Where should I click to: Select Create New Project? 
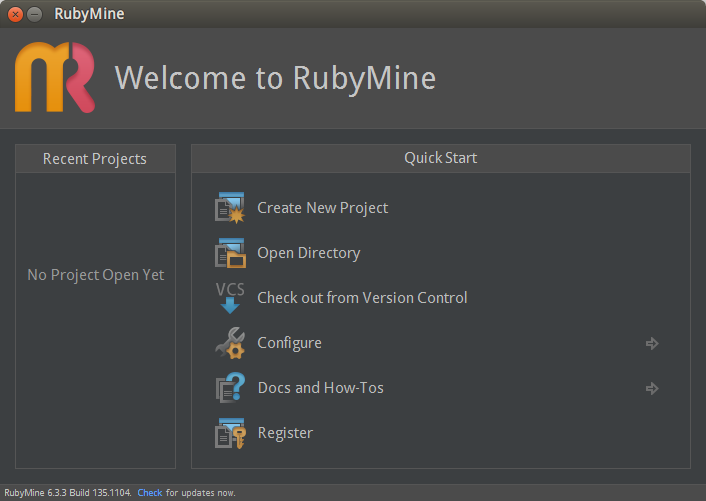point(322,208)
